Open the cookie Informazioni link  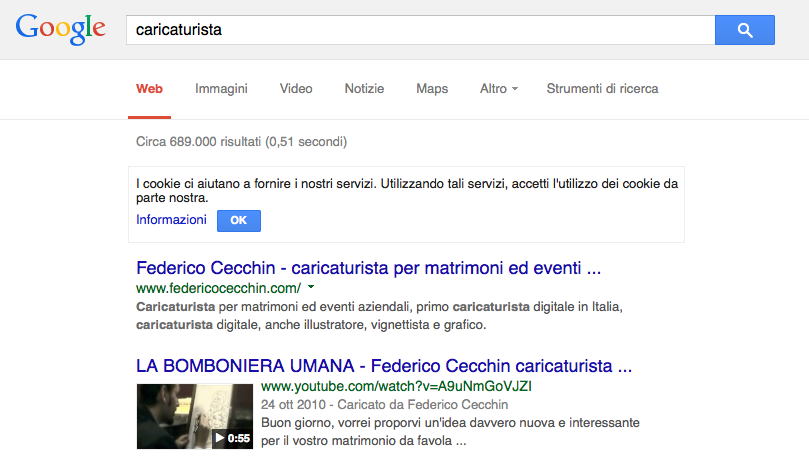pyautogui.click(x=171, y=220)
